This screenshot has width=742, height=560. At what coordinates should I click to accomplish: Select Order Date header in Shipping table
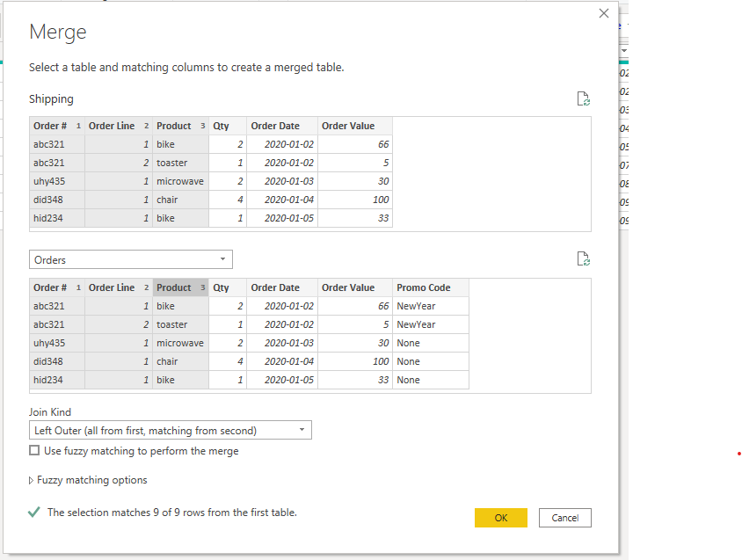tap(282, 126)
